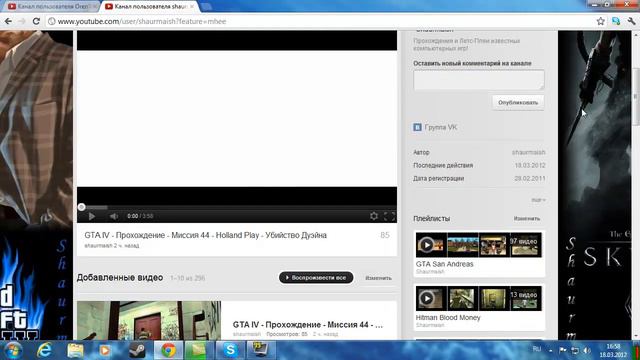Play the featured video

(92, 216)
